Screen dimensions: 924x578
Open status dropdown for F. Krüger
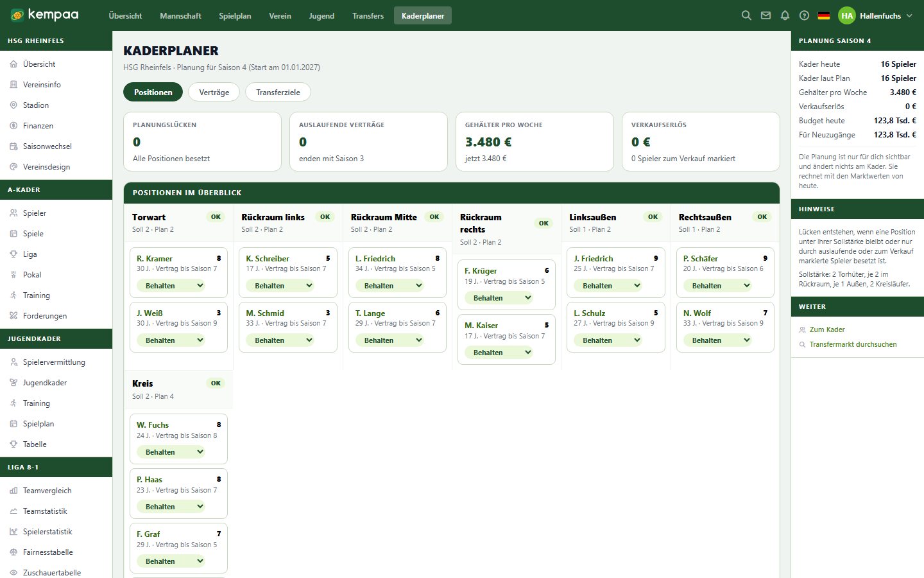click(x=499, y=298)
